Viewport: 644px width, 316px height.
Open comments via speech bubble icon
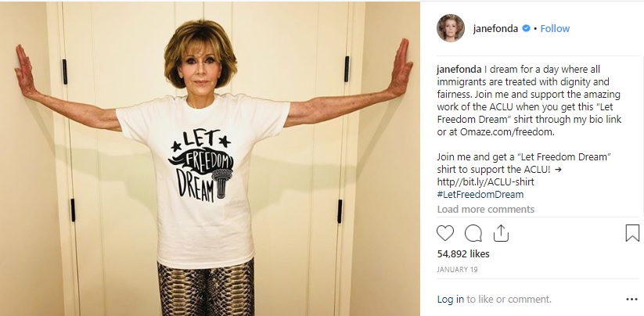pyautogui.click(x=473, y=233)
